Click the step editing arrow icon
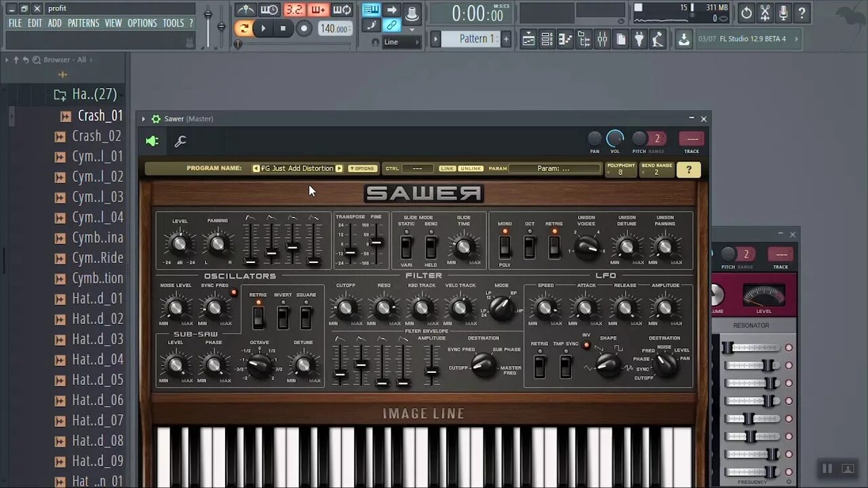The image size is (868, 488). coord(391,9)
